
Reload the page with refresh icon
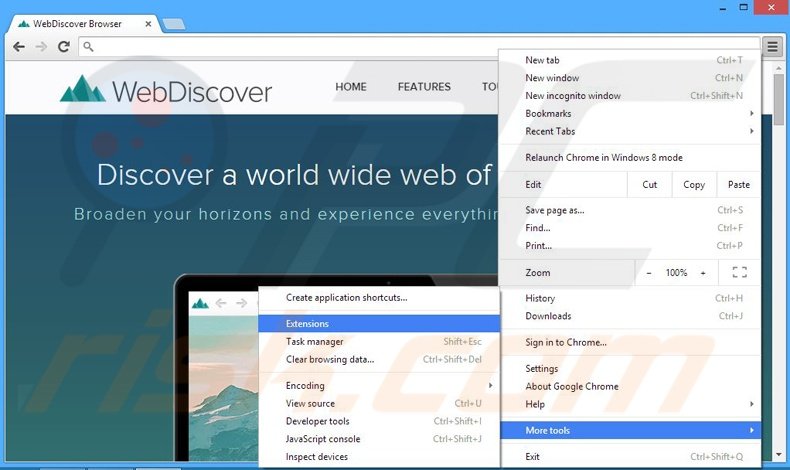pos(63,47)
